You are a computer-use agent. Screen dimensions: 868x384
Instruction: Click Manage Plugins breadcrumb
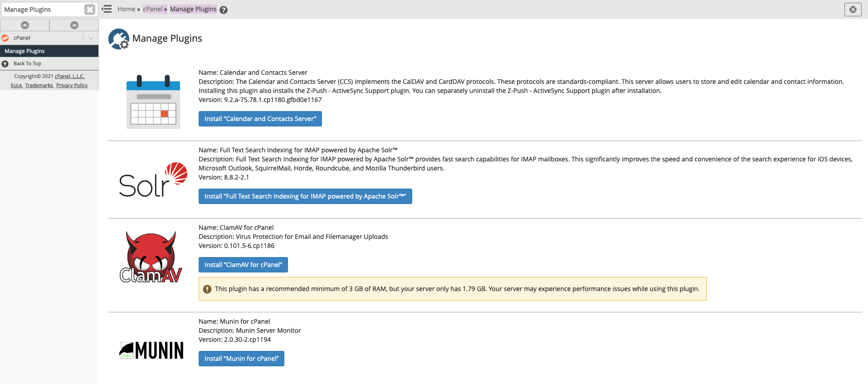coord(193,9)
